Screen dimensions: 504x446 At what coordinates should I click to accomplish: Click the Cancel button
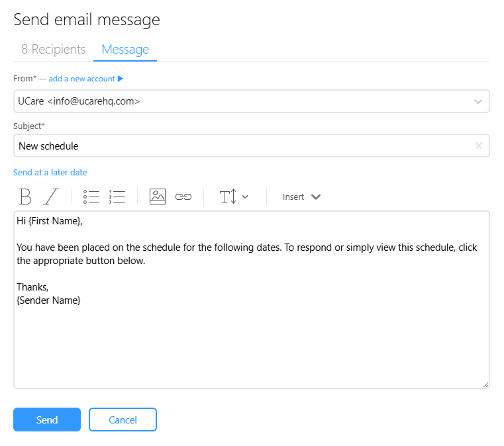click(x=123, y=420)
